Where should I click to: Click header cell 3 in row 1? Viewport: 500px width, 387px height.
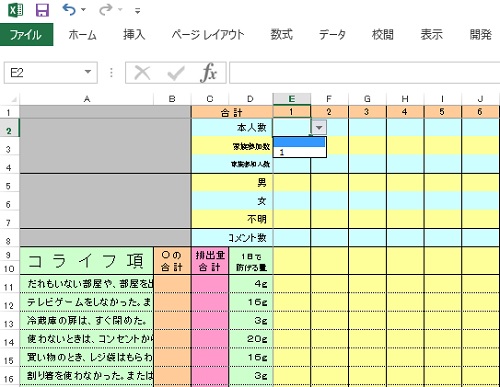pos(367,112)
